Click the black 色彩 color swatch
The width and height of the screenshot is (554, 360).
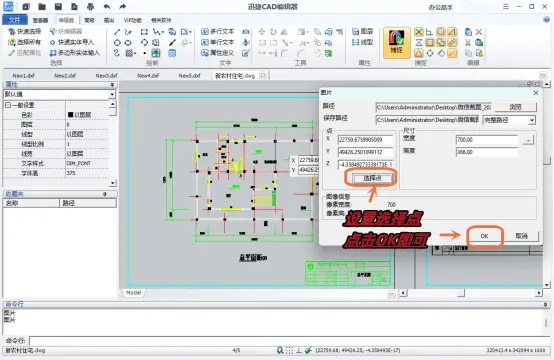tap(70, 115)
